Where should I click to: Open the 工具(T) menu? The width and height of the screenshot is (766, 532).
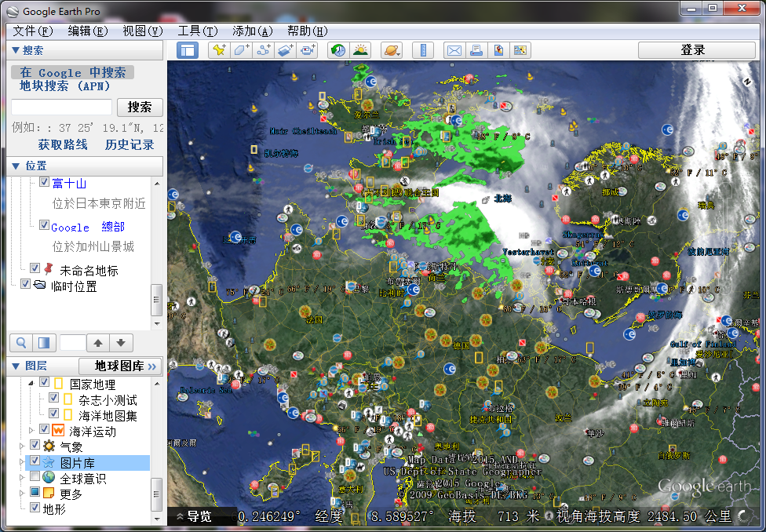[x=197, y=31]
